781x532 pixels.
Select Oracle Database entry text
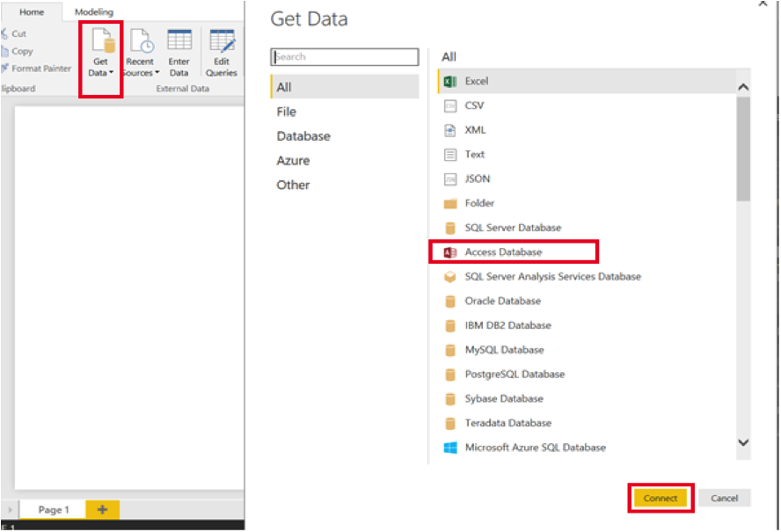pos(502,301)
